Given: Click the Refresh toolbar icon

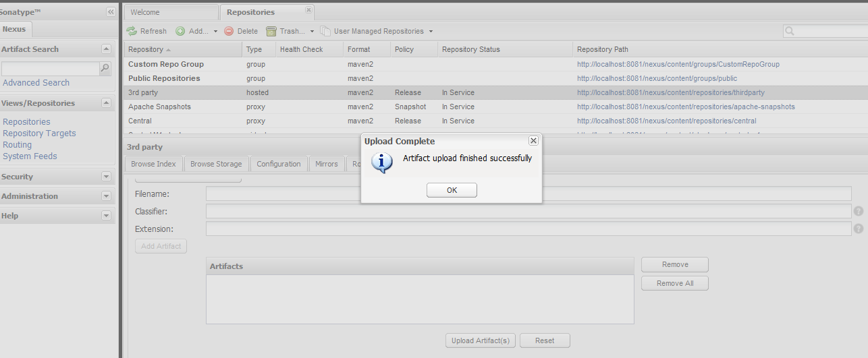Looking at the screenshot, I should coord(132,31).
